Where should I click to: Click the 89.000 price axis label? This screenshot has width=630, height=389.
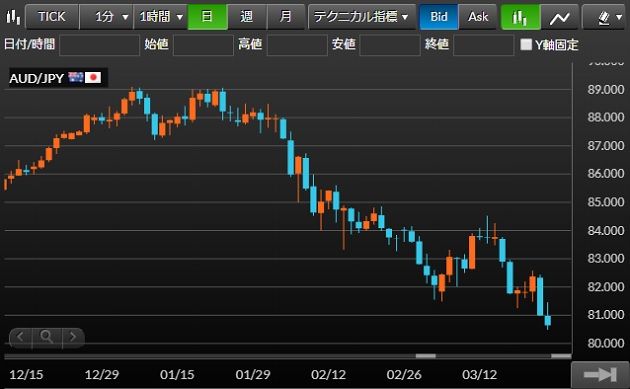pos(606,89)
